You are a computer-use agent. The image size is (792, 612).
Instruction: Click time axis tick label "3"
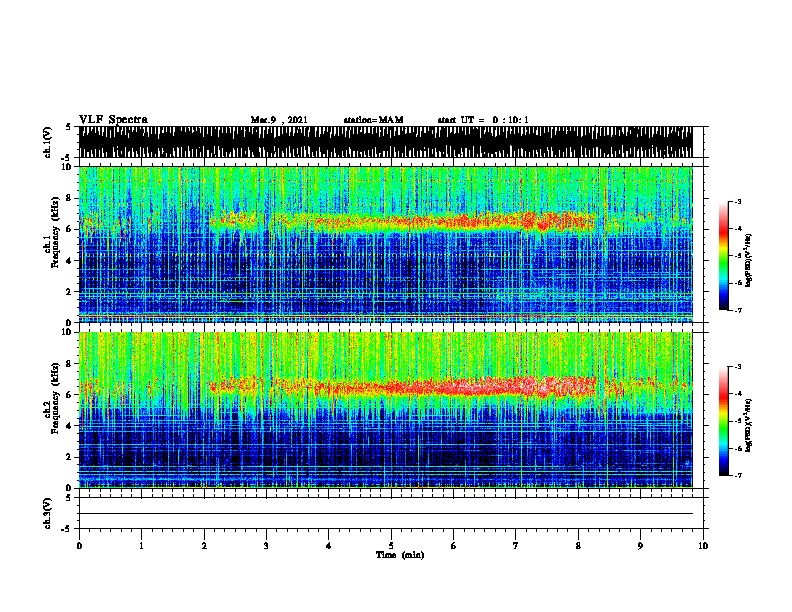266,546
